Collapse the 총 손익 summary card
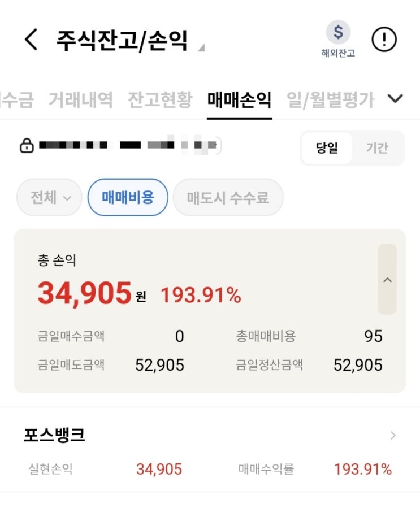The height and width of the screenshot is (508, 420). pyautogui.click(x=387, y=279)
